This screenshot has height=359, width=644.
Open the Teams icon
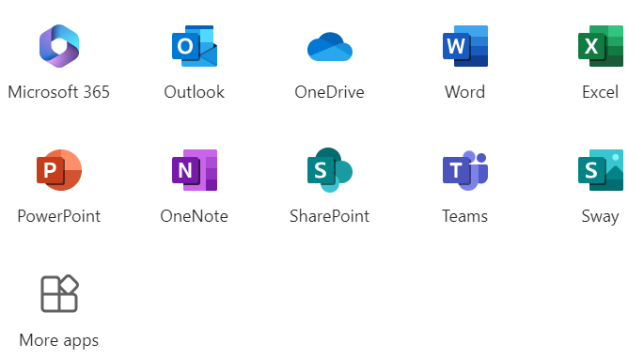(x=465, y=170)
